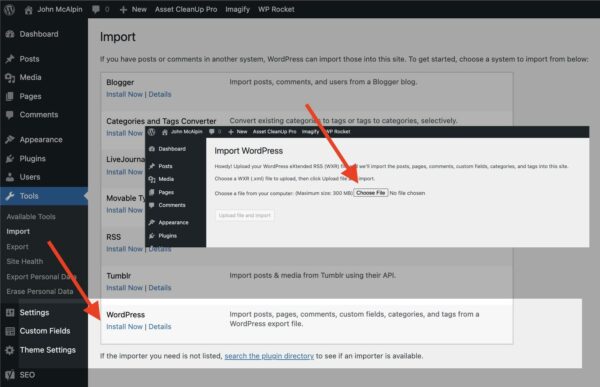Click WordPress logo in inset Import WordPress window
The height and width of the screenshot is (387, 600).
(x=152, y=132)
